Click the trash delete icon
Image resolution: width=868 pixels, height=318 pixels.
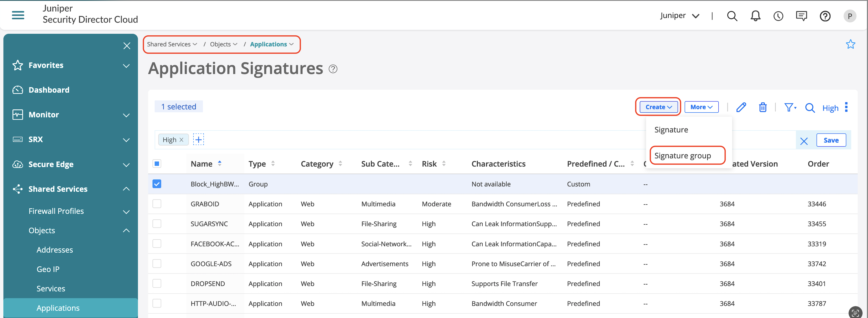(762, 107)
